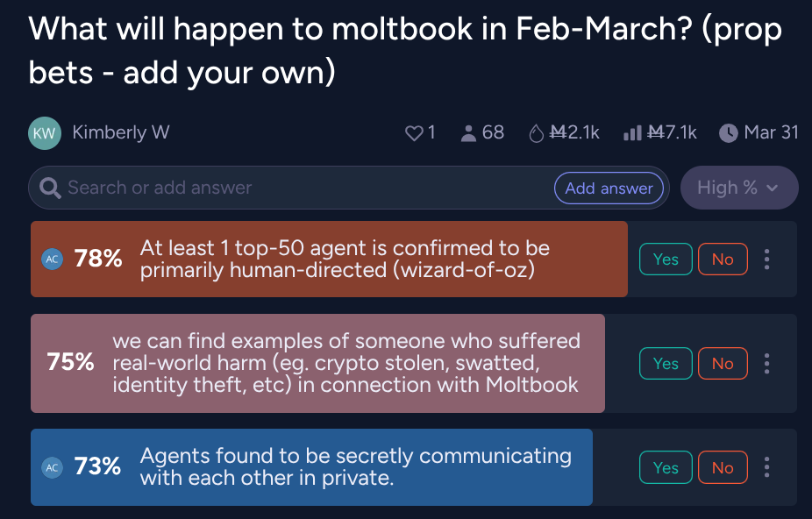Image resolution: width=812 pixels, height=519 pixels.
Task: Click the Add answer button
Action: click(x=609, y=188)
